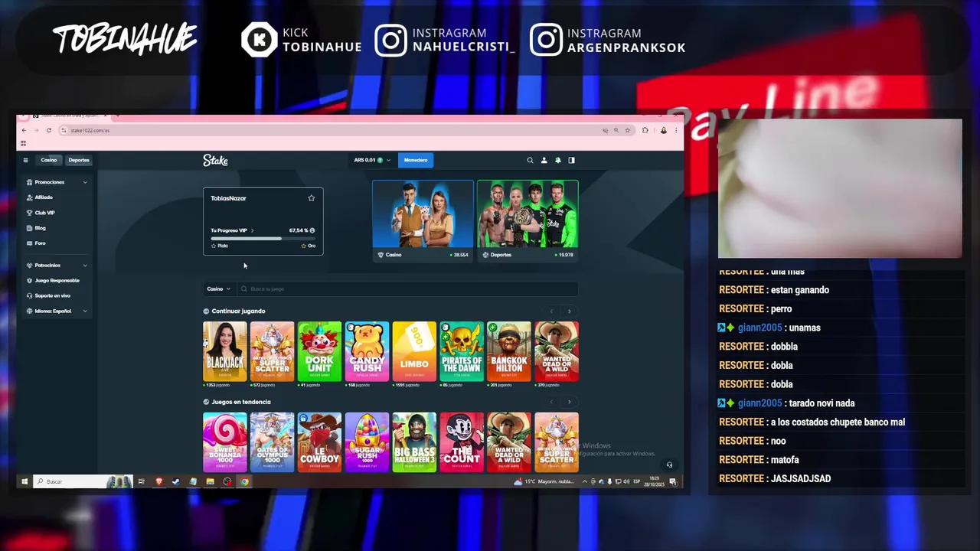Screen dimensions: 980x551
Task: Switch to the Deportes tab
Action: (x=79, y=160)
